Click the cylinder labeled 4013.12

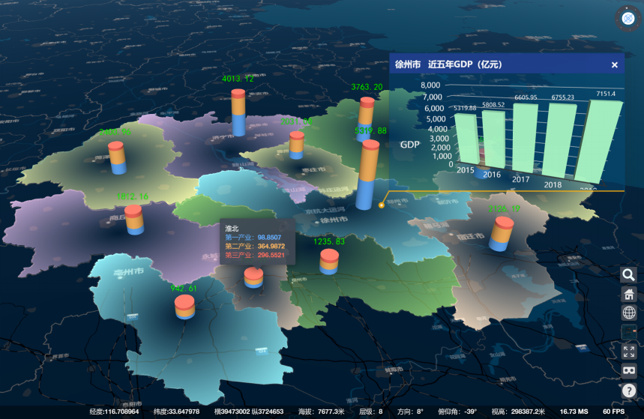[x=238, y=113]
